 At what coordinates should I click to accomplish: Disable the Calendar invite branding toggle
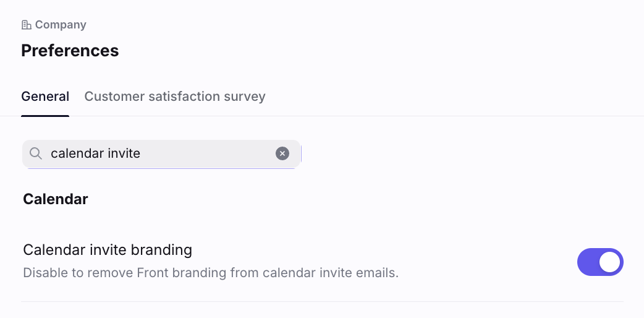(600, 262)
